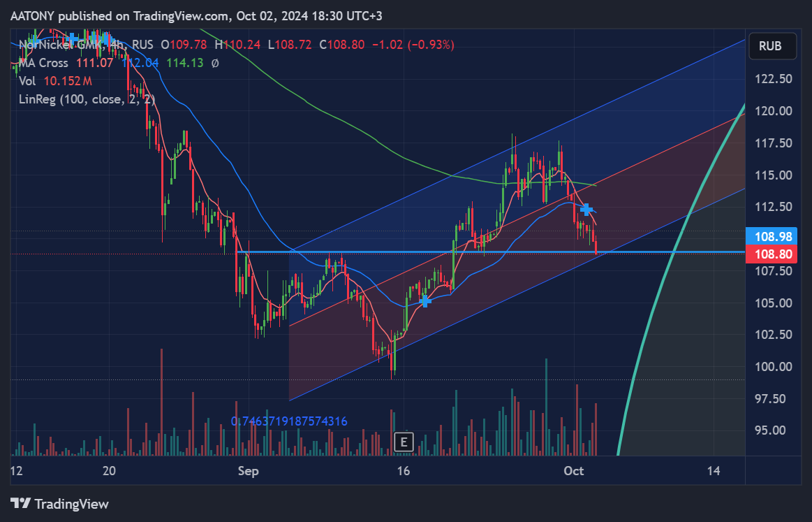Click the 120.00 price axis label
812x522 pixels.
point(774,111)
